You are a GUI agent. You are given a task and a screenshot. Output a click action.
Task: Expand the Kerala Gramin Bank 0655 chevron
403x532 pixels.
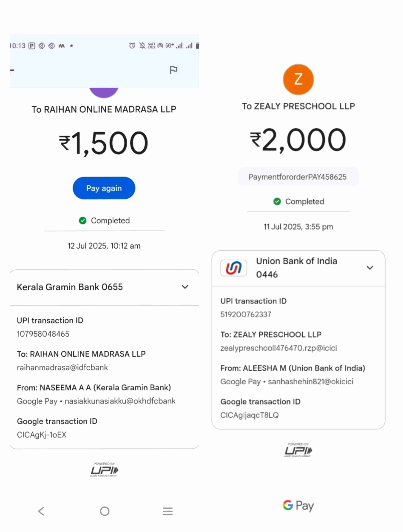point(185,287)
